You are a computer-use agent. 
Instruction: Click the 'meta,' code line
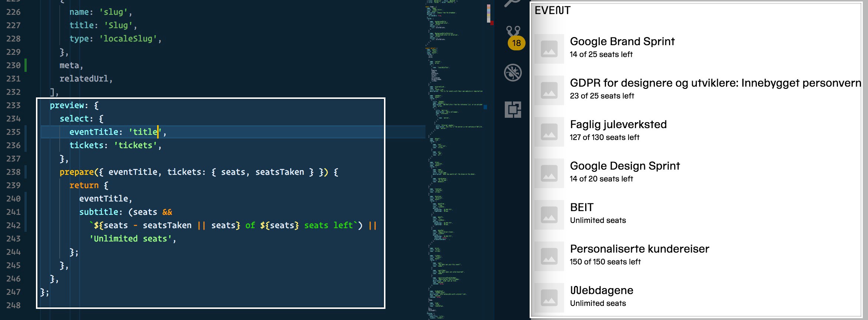coord(71,65)
